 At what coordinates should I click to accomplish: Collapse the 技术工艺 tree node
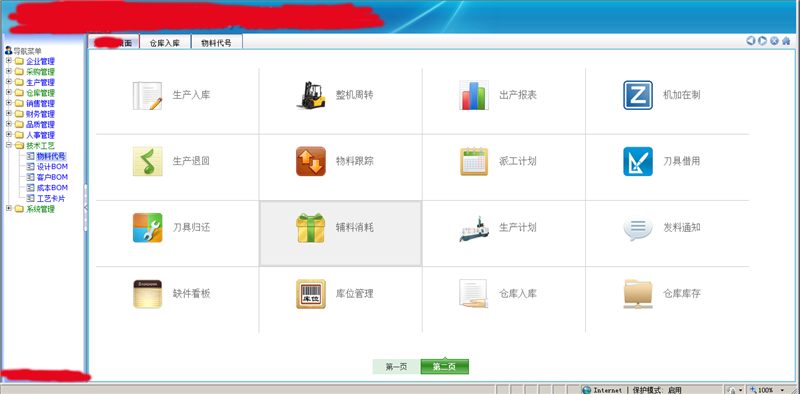(9, 145)
